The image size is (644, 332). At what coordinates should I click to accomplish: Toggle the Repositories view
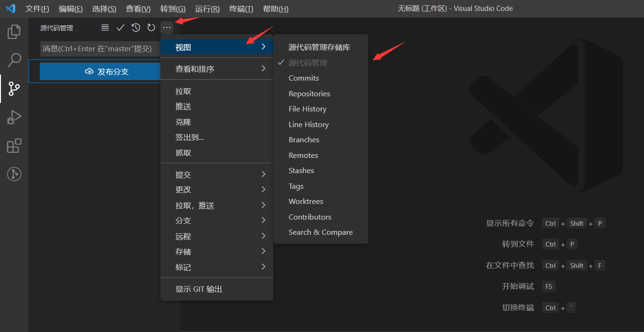click(x=321, y=93)
